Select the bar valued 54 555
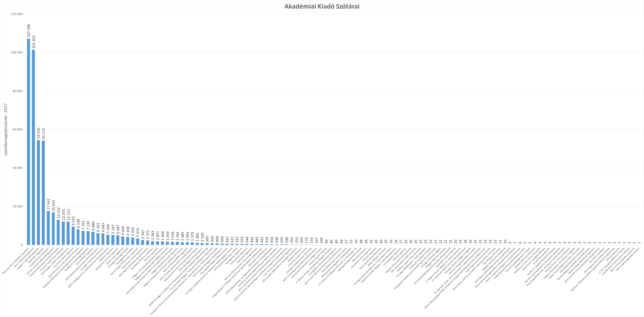Viewport: 644px width, 317px height. 39,193
